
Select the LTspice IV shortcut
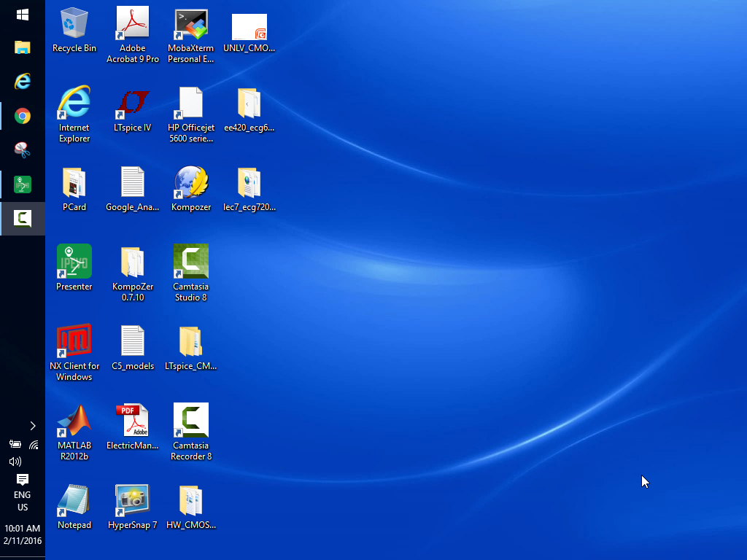133,104
